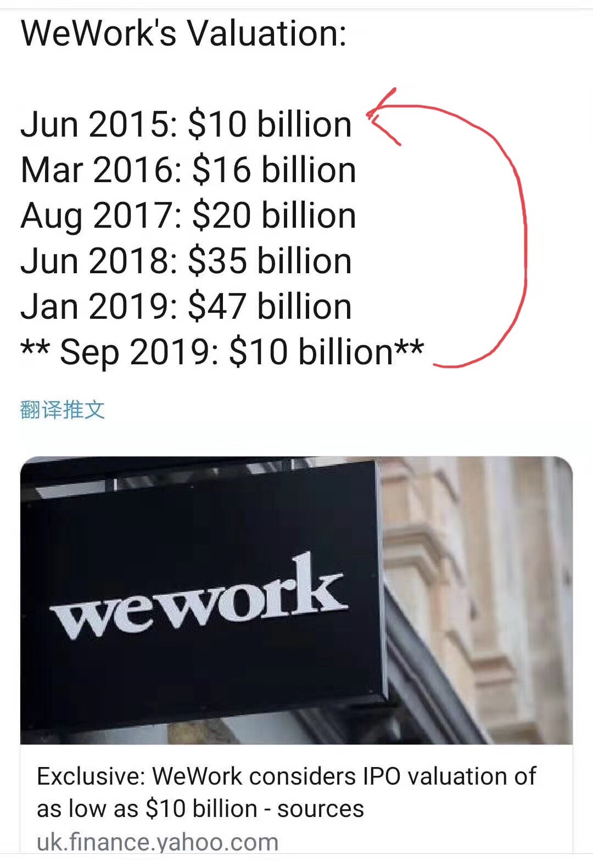Image resolution: width=593 pixels, height=868 pixels.
Task: Select the "Aug 2017: $20 billion" line
Action: coord(188,216)
